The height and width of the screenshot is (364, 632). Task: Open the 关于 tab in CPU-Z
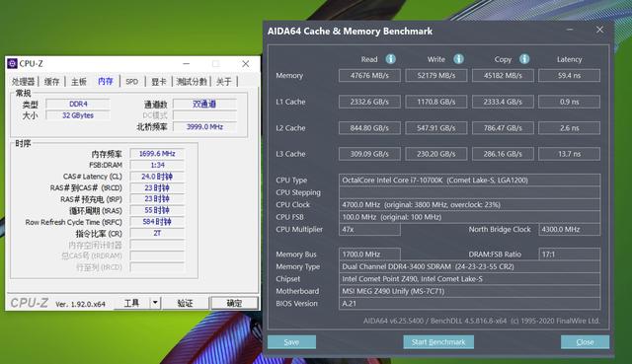[224, 82]
